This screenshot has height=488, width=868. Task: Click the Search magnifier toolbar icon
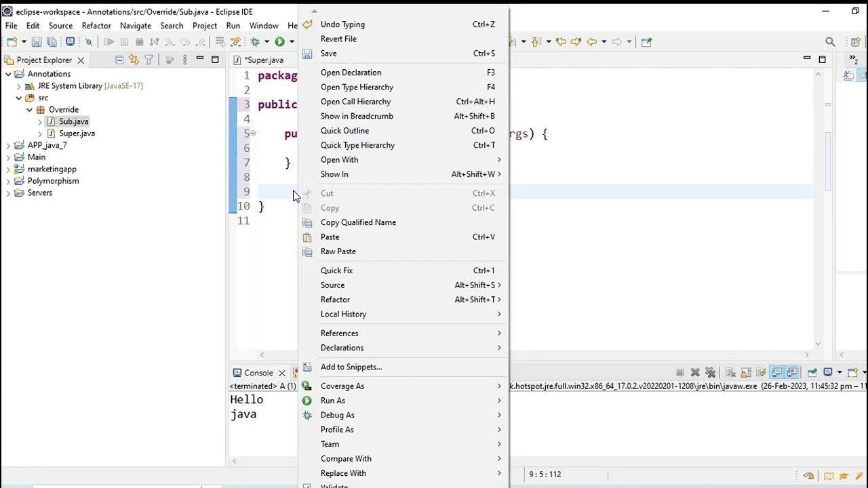coord(830,42)
